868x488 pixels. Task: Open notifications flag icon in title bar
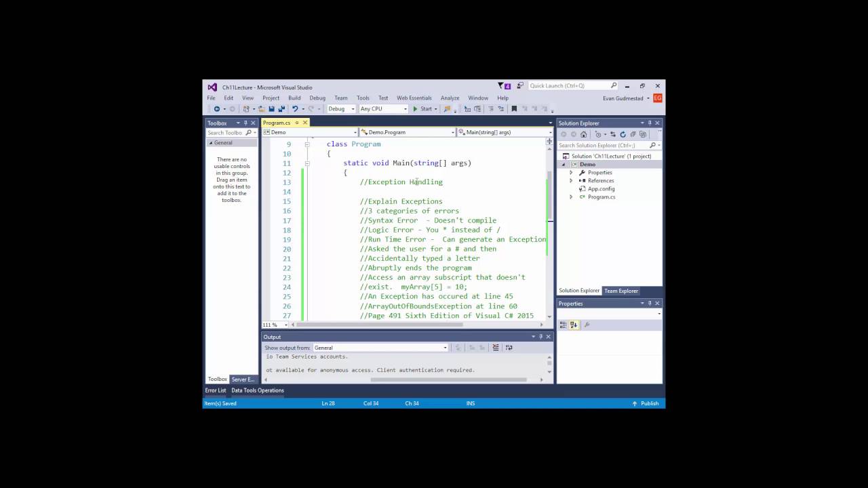coord(505,85)
